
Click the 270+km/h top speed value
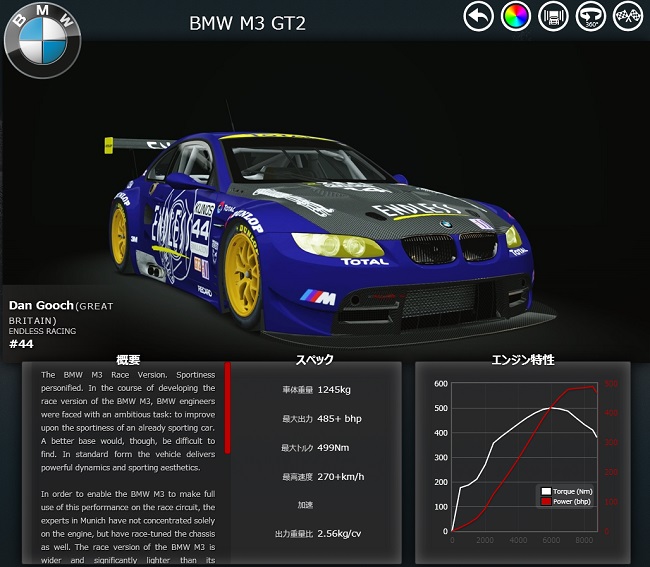click(x=341, y=477)
